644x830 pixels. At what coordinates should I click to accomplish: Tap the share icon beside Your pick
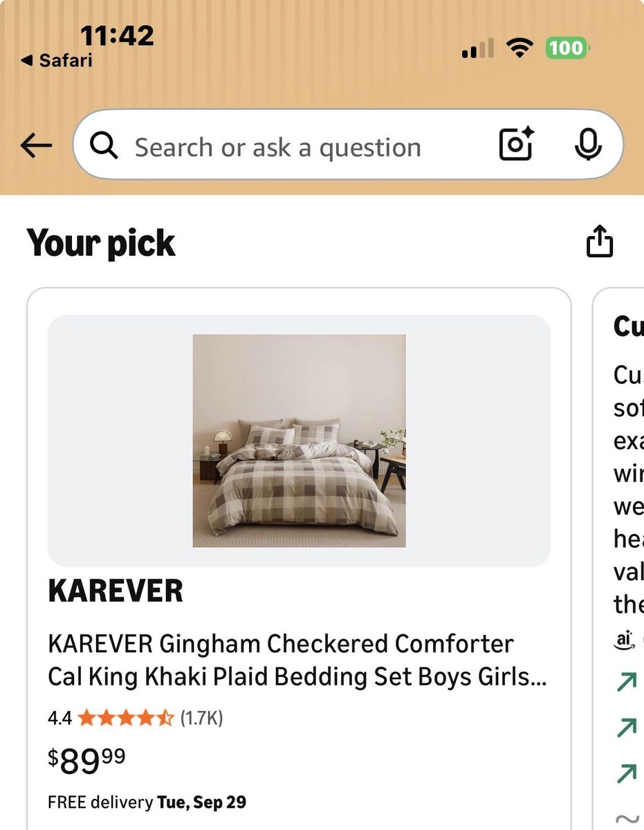click(x=600, y=241)
